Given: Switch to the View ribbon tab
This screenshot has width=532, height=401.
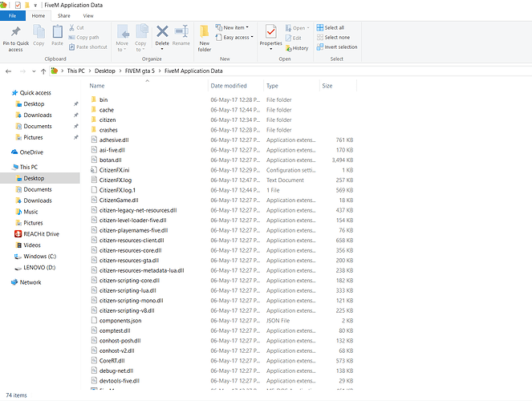Looking at the screenshot, I should pyautogui.click(x=88, y=15).
